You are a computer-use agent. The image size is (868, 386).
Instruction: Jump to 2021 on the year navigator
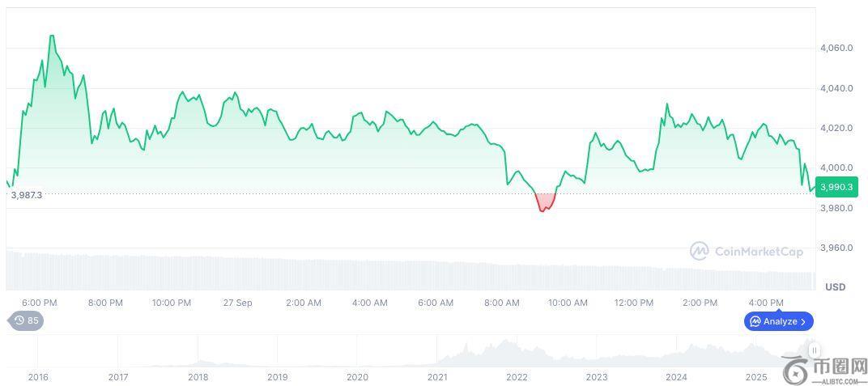(437, 377)
